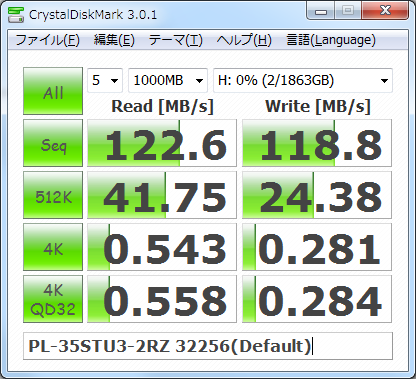Viewport: 416px width, 379px height.
Task: Select the 512K read result 41.75
Action: click(162, 195)
